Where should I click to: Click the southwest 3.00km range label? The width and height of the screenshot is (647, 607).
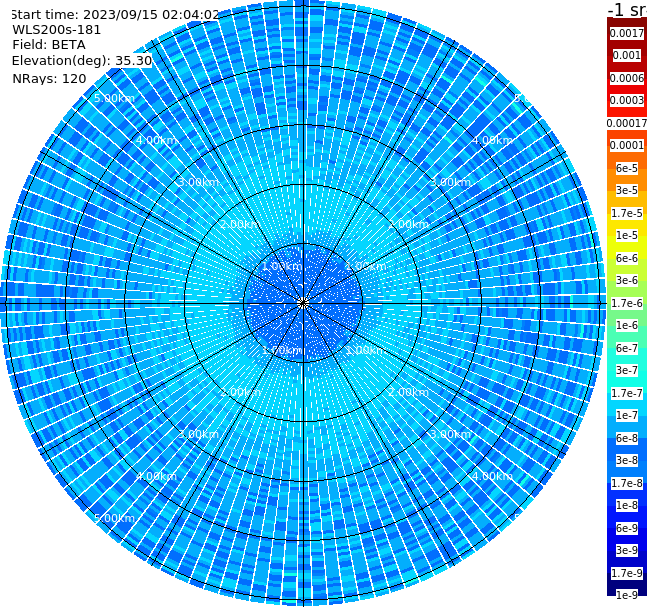pyautogui.click(x=198, y=434)
